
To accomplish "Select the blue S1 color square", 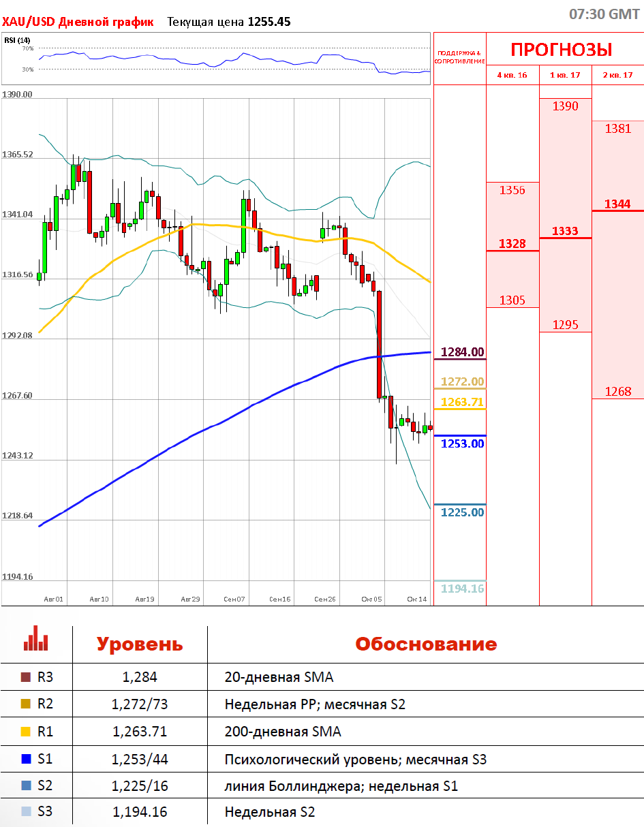I will [26, 759].
